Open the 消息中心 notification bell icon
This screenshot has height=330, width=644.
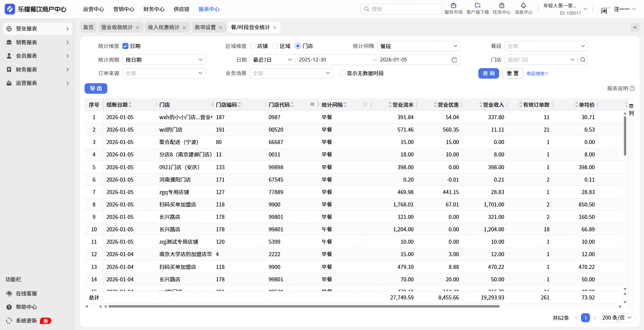[x=523, y=6]
